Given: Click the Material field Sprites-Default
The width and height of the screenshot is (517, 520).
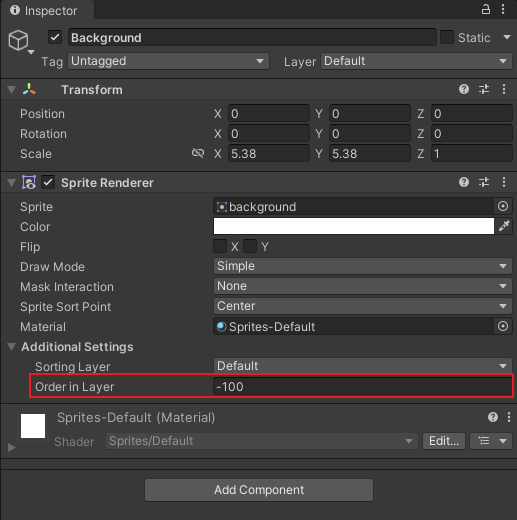Looking at the screenshot, I should pyautogui.click(x=354, y=326).
